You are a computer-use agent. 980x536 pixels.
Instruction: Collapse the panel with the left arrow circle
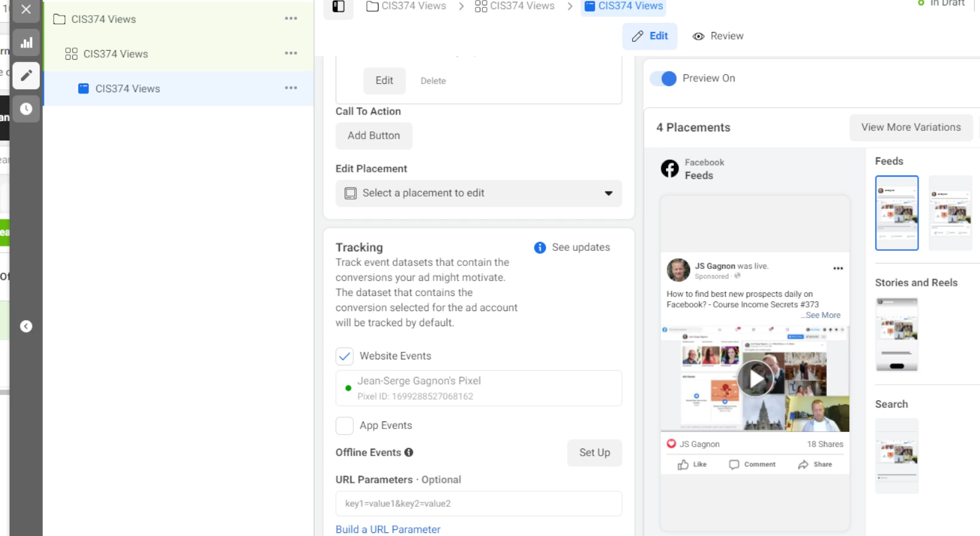[x=26, y=326]
